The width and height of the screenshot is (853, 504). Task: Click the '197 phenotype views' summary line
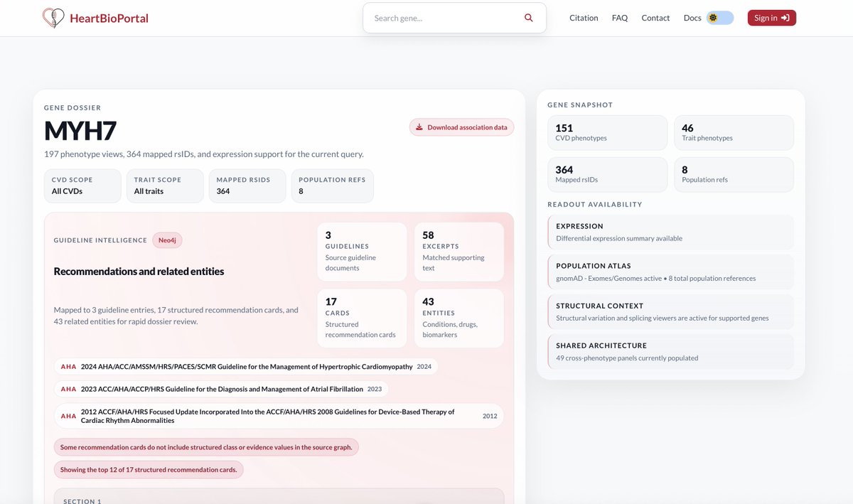[x=204, y=154]
